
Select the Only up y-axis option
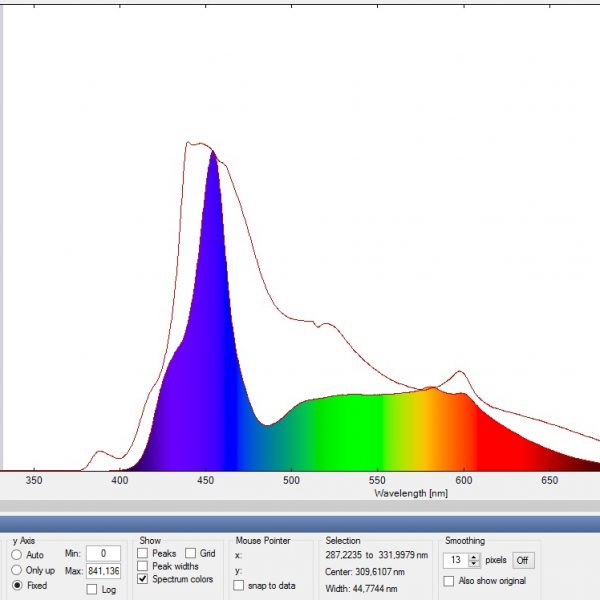pos(16,570)
